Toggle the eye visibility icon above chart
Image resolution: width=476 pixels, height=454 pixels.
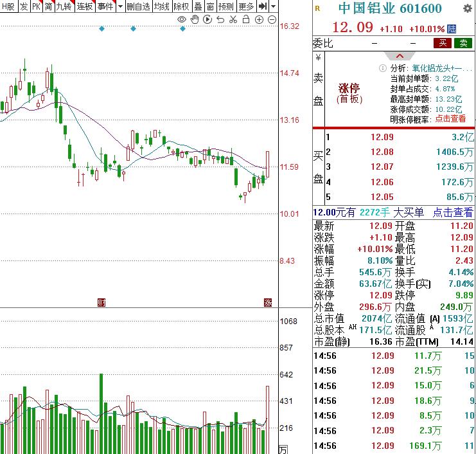[182, 20]
